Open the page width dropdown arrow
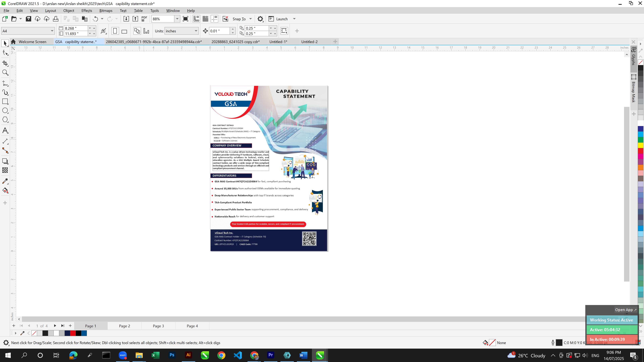The image size is (644, 362). coord(90,28)
